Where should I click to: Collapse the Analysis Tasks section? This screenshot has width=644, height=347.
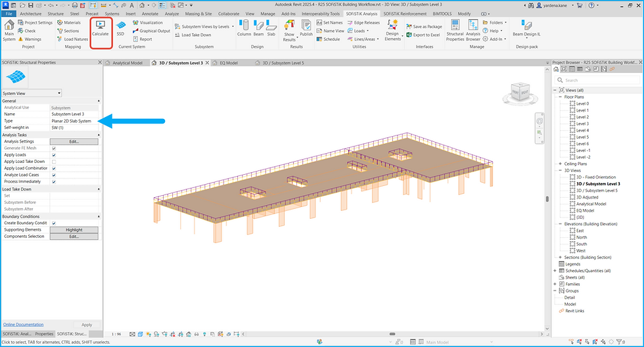(x=99, y=135)
